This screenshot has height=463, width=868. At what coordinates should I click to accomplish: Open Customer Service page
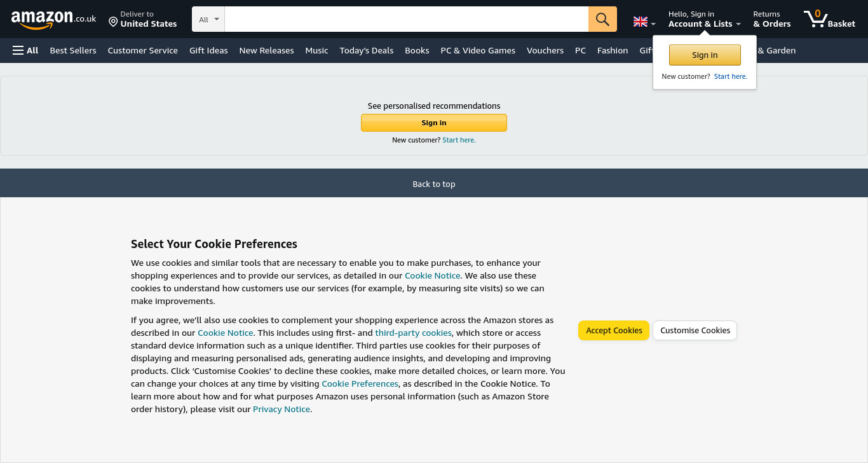143,50
